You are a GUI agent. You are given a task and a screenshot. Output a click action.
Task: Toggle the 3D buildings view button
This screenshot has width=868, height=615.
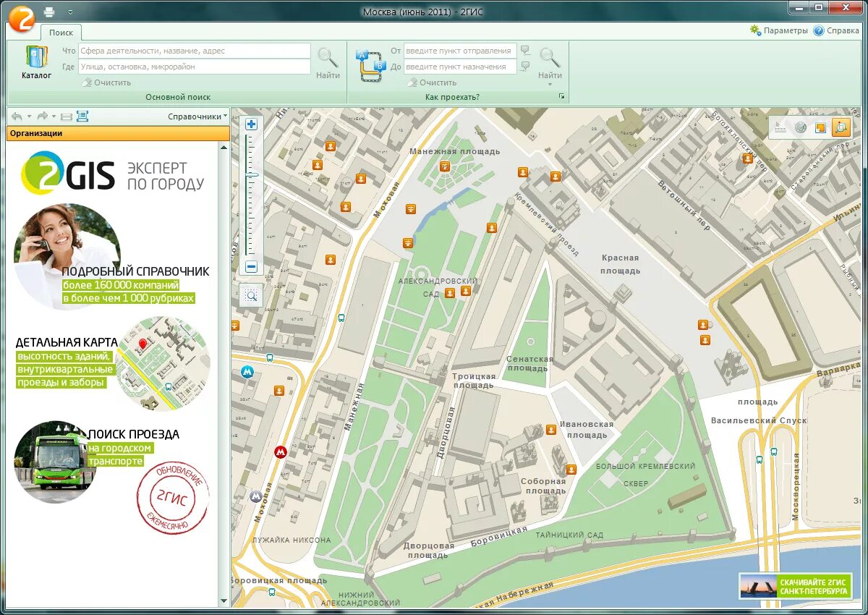(841, 127)
